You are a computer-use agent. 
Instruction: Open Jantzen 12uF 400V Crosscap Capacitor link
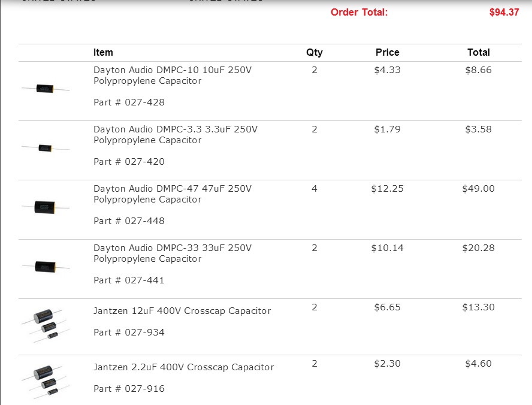point(182,311)
